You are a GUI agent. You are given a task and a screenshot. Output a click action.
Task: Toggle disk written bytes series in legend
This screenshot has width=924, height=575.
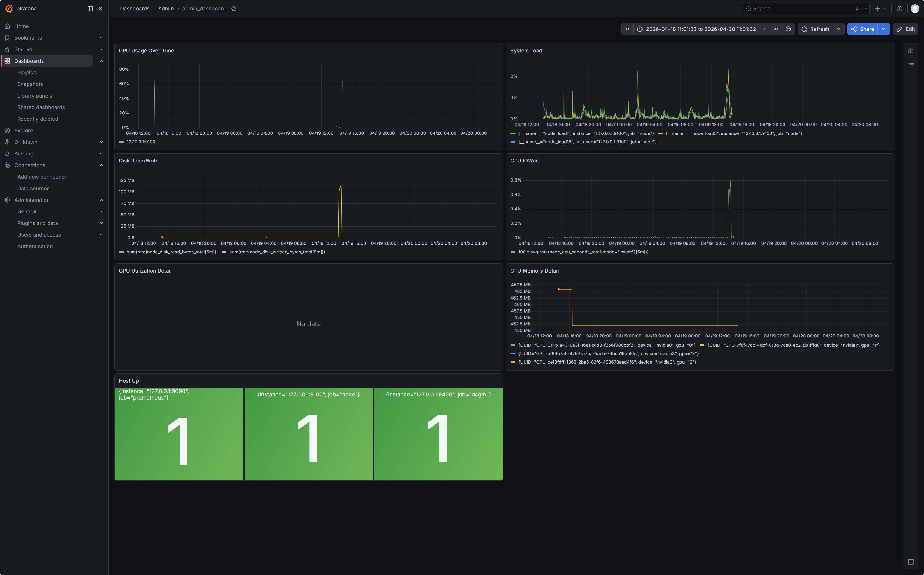tap(277, 252)
